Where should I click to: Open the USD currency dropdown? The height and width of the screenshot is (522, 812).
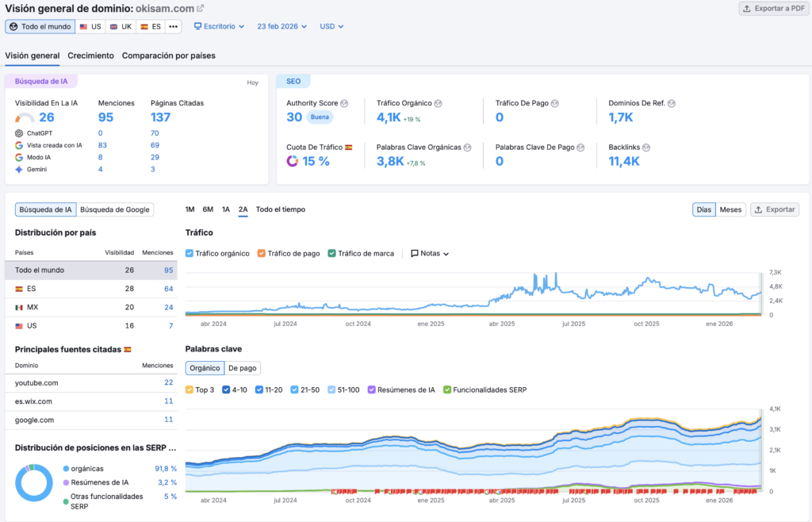tap(331, 26)
